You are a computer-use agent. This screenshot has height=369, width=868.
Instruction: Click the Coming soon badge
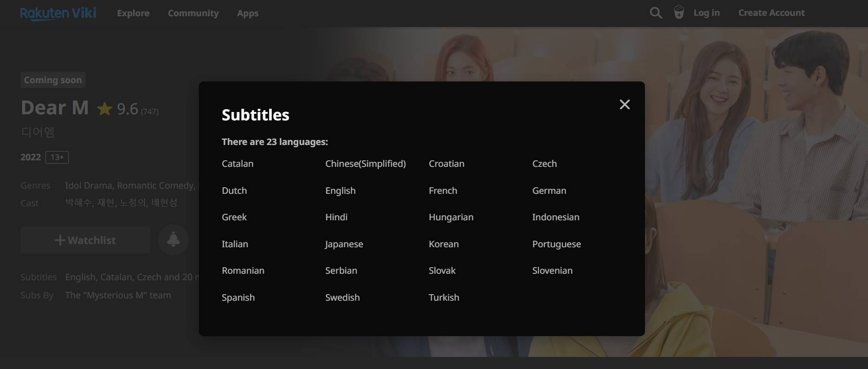53,80
